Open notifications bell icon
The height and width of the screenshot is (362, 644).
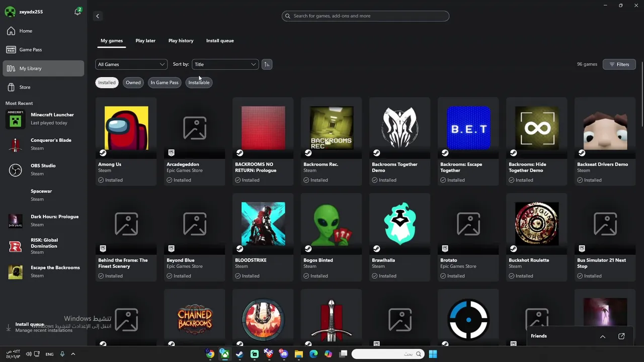pyautogui.click(x=77, y=12)
